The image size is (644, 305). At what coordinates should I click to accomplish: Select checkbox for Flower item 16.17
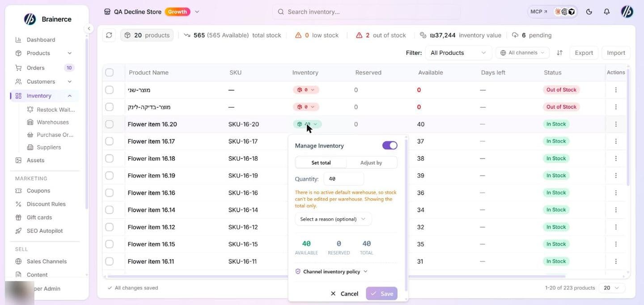(110, 141)
